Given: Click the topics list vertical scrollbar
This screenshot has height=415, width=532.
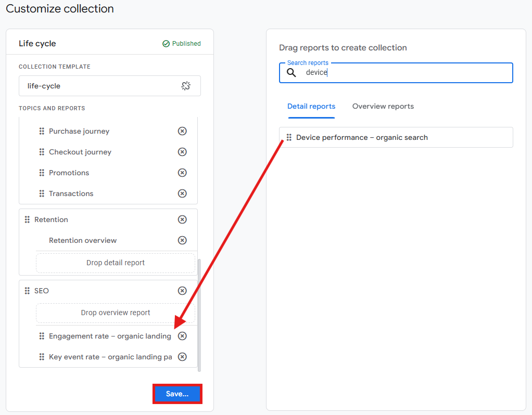Looking at the screenshot, I should [199, 315].
